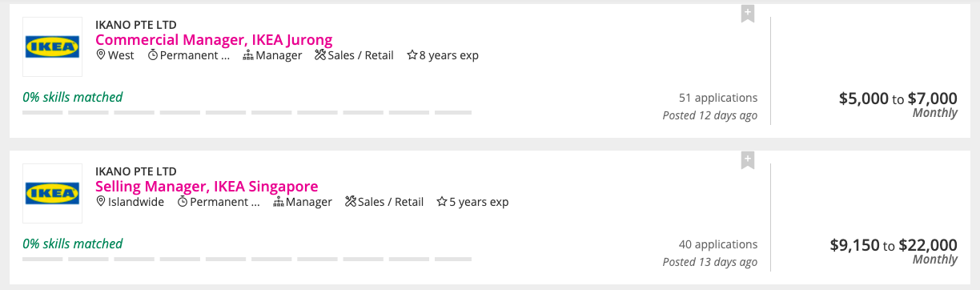Bookmark the Selling Manager IKEA Singapore job

tap(747, 161)
